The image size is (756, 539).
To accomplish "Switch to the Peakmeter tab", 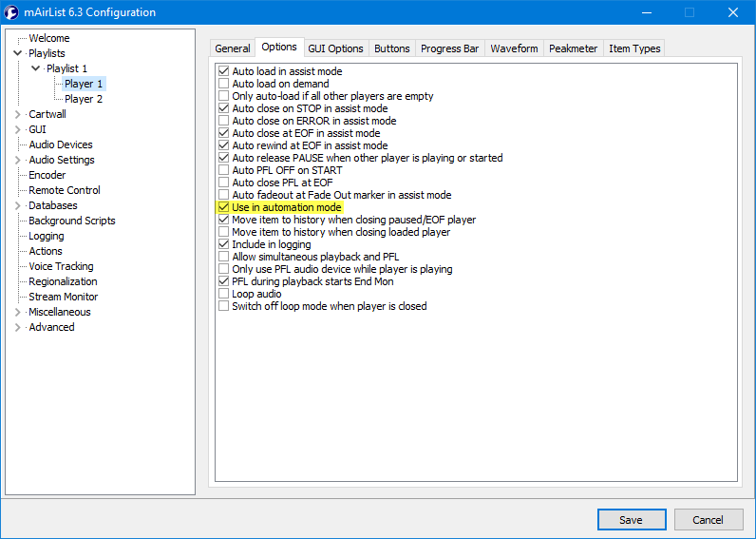I will pos(574,48).
